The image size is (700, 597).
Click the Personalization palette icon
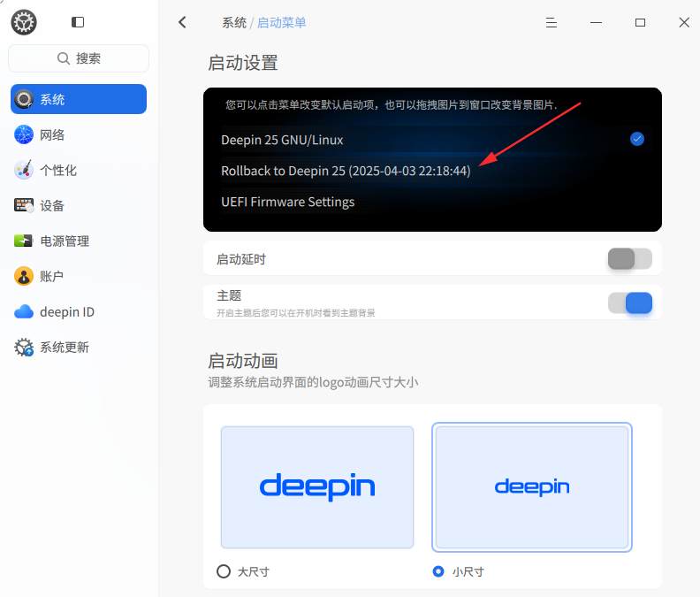pos(24,170)
